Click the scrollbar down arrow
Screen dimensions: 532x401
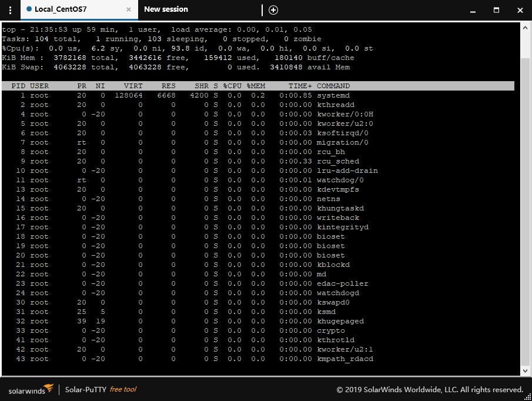click(x=526, y=370)
